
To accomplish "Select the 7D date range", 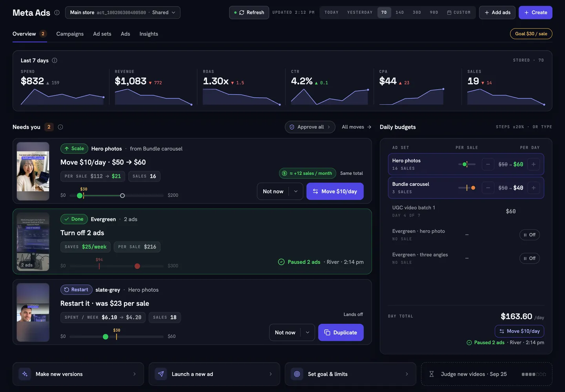I will click(x=384, y=13).
